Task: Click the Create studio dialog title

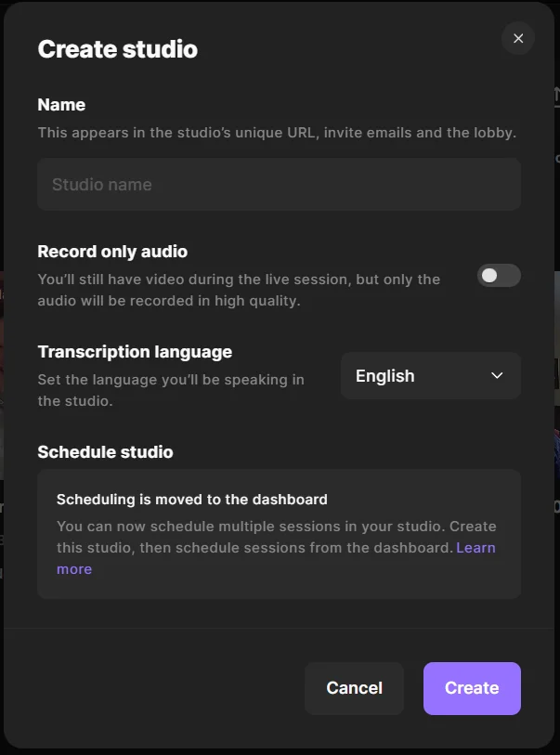Action: point(117,48)
